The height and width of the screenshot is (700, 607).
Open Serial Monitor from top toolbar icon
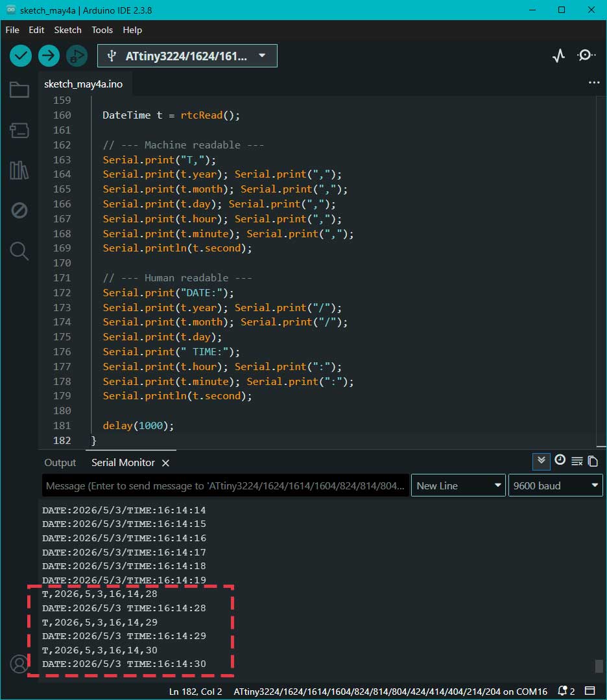586,55
